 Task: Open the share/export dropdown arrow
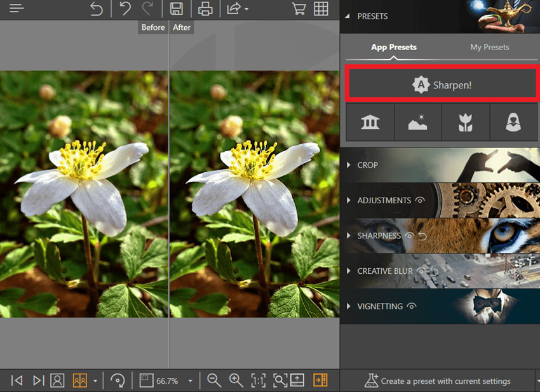(246, 10)
